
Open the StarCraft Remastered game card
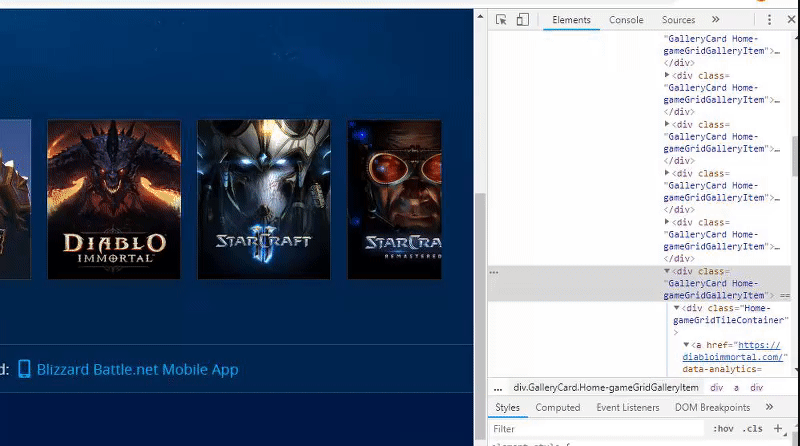pyautogui.click(x=394, y=200)
